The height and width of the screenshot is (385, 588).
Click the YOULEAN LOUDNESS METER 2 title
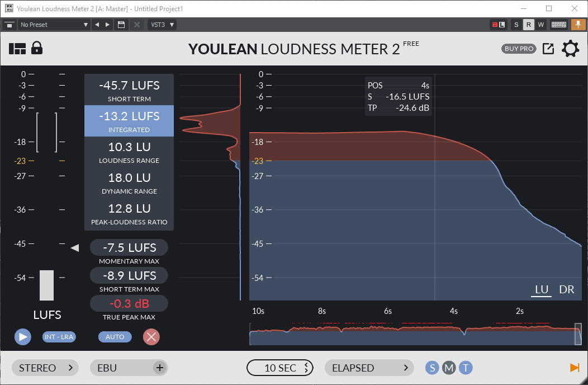point(294,49)
